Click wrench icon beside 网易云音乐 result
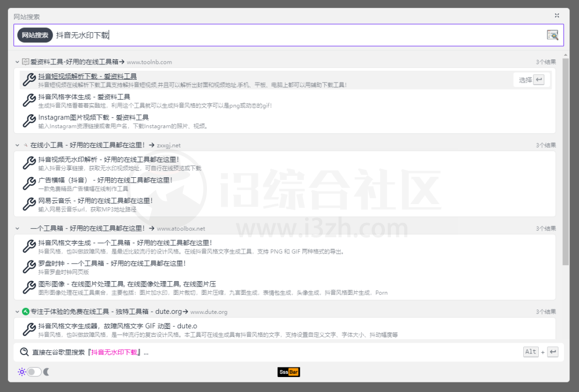 29,204
